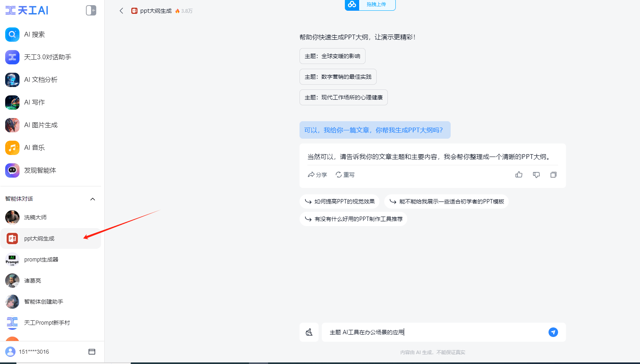The height and width of the screenshot is (364, 640).
Task: Regenerate the reply with 重写
Action: point(344,174)
